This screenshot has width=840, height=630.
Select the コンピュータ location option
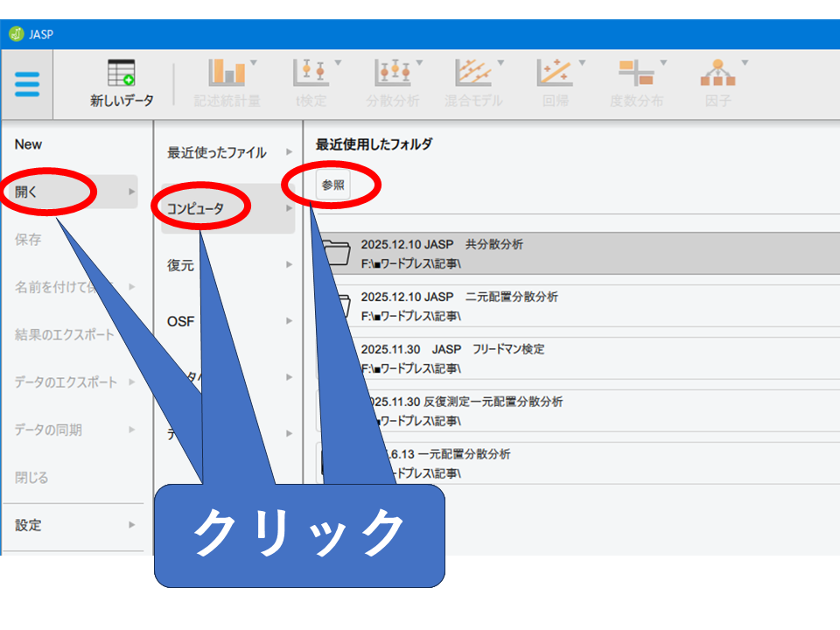click(196, 209)
